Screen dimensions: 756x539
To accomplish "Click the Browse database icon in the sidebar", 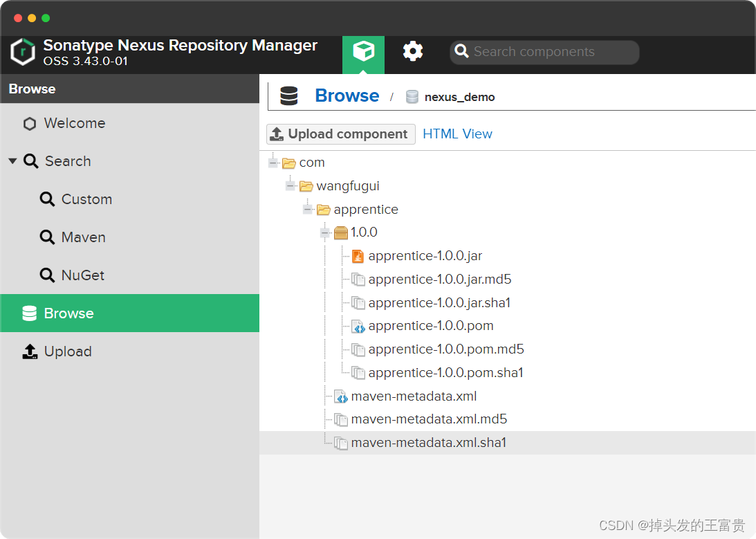I will 30,313.
